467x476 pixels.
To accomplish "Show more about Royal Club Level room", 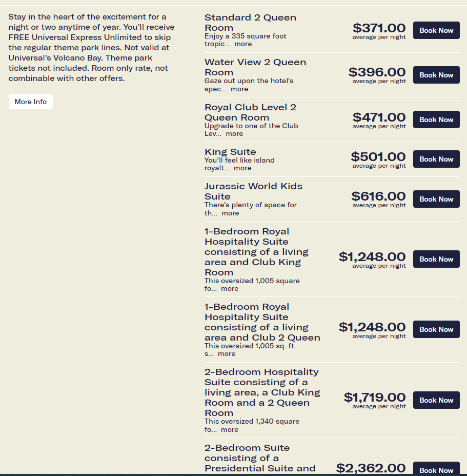I will (x=234, y=134).
